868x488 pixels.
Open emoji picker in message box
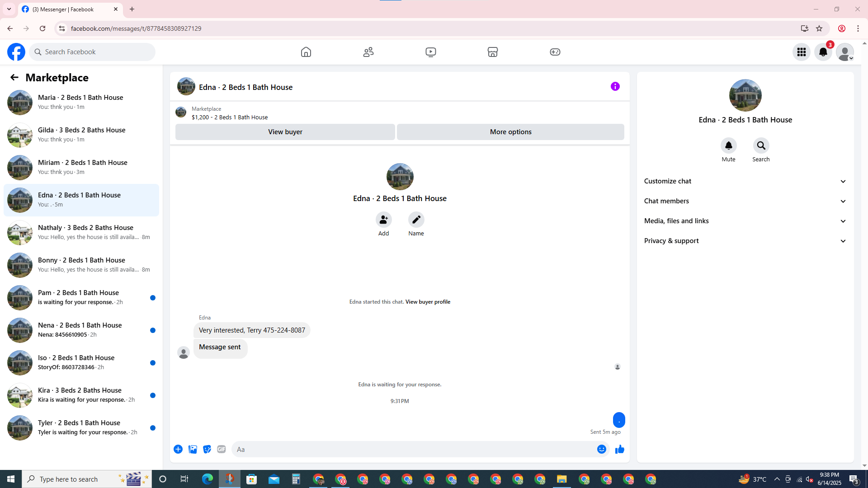point(602,449)
